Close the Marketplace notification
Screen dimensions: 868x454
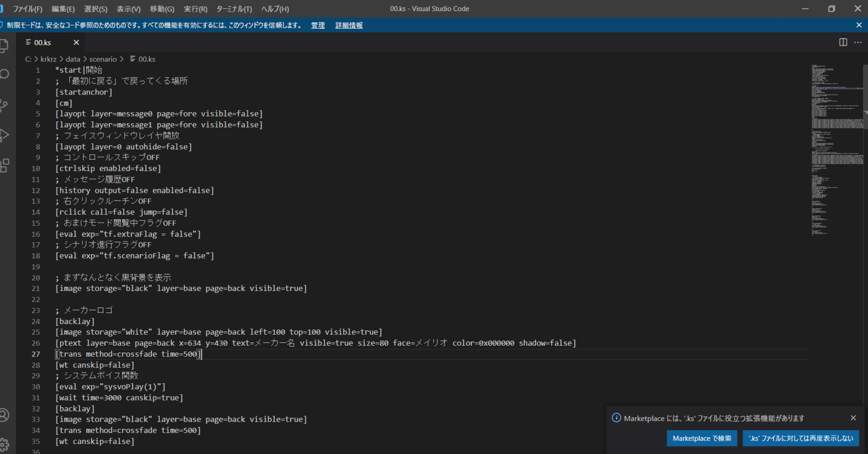(853, 418)
